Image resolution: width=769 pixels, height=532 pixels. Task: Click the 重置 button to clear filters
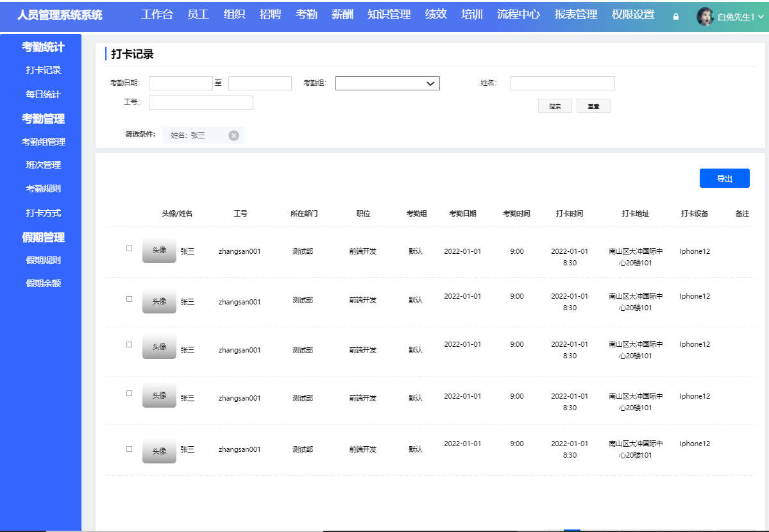[593, 106]
